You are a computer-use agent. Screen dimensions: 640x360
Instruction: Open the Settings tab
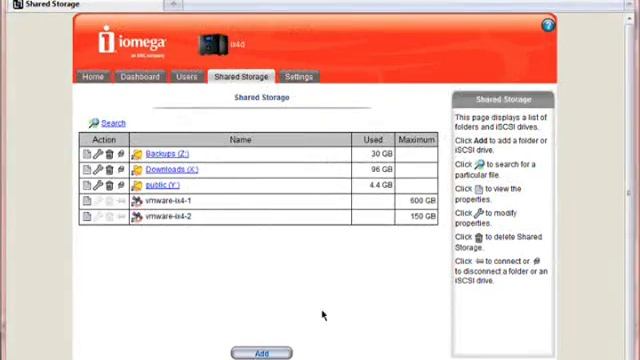[299, 77]
